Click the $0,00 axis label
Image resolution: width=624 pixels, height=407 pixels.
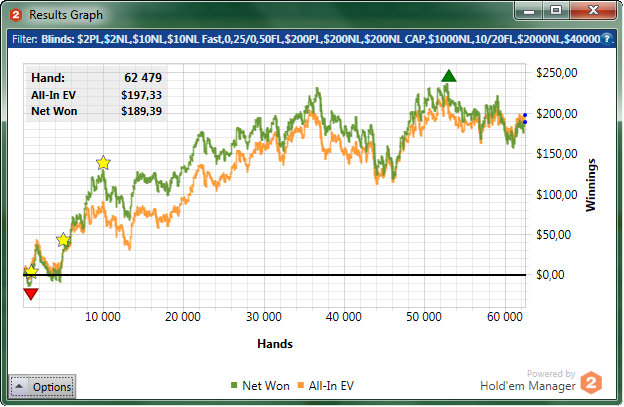point(550,275)
